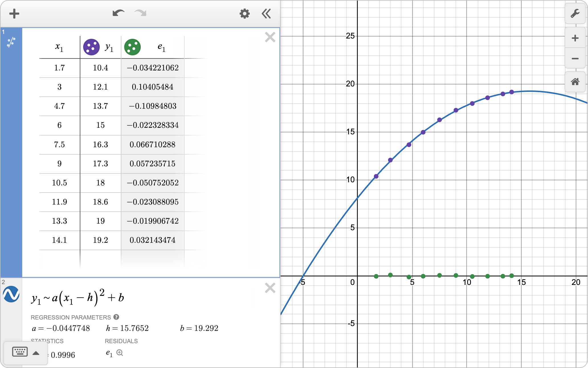Click the first green residual point
The width and height of the screenshot is (588, 368).
point(376,276)
